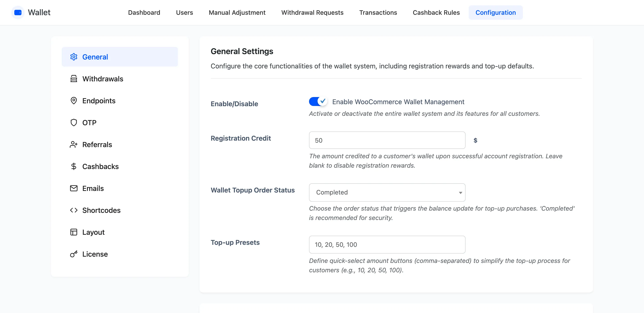Open the Withdrawal Requests tab
The width and height of the screenshot is (644, 313).
[312, 13]
